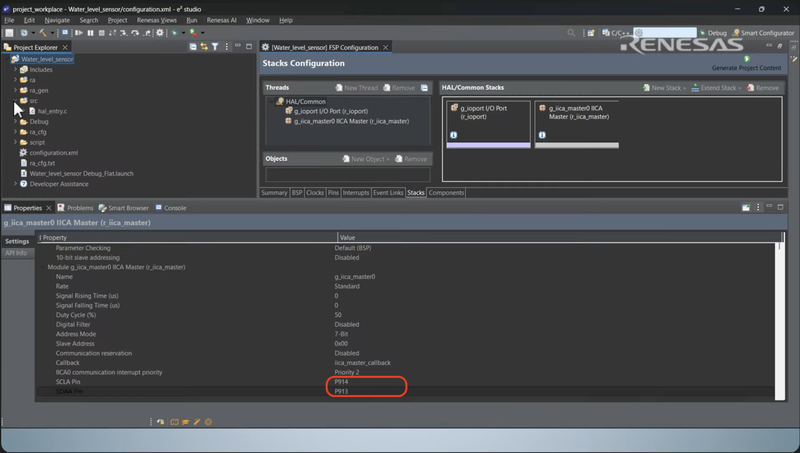Switch to the C/C++ perspective
The image size is (800, 453).
click(x=616, y=33)
